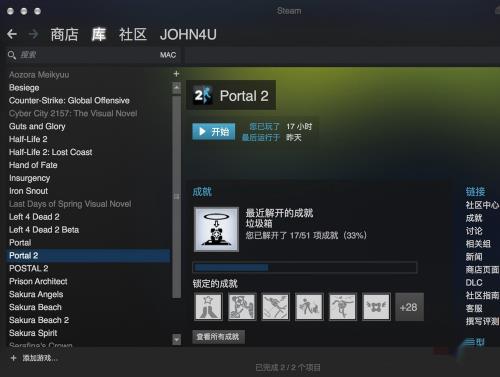Open the 撰写评测 link
Image resolution: width=500 pixels, height=377 pixels.
point(482,321)
